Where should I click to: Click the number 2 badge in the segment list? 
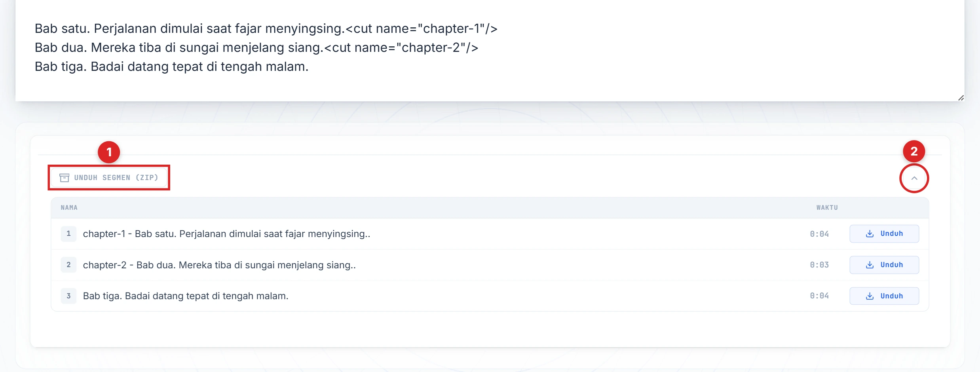(68, 265)
